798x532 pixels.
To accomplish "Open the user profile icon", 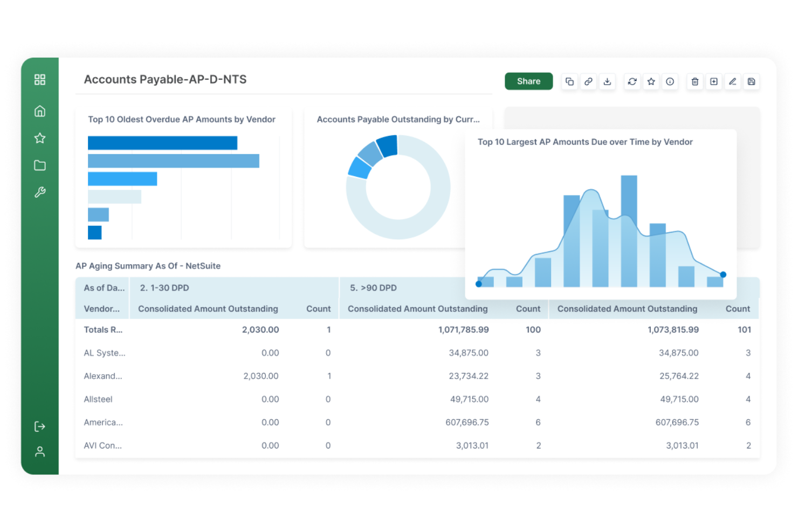I will click(40, 451).
